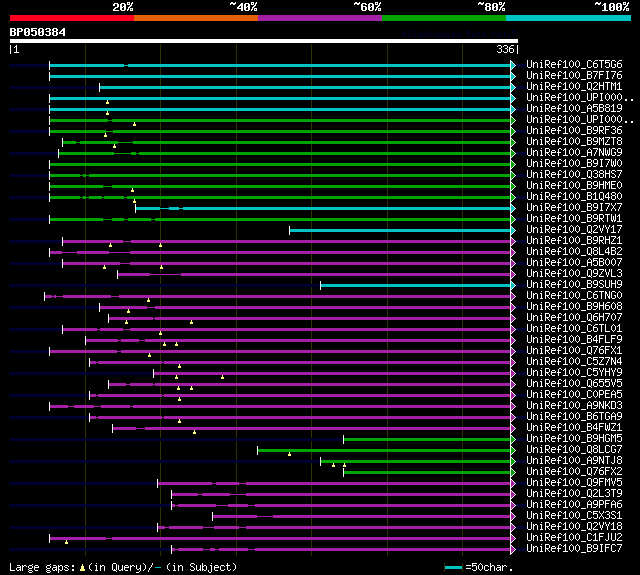The image size is (640, 575).
Task: Open UniRef100_Q6H707 entry
Action: coord(574,318)
